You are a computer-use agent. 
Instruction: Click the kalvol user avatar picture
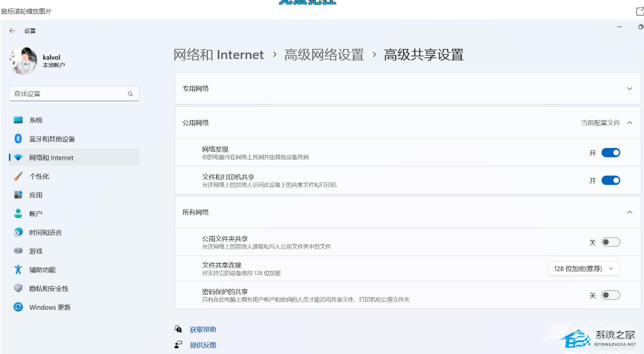pyautogui.click(x=23, y=61)
